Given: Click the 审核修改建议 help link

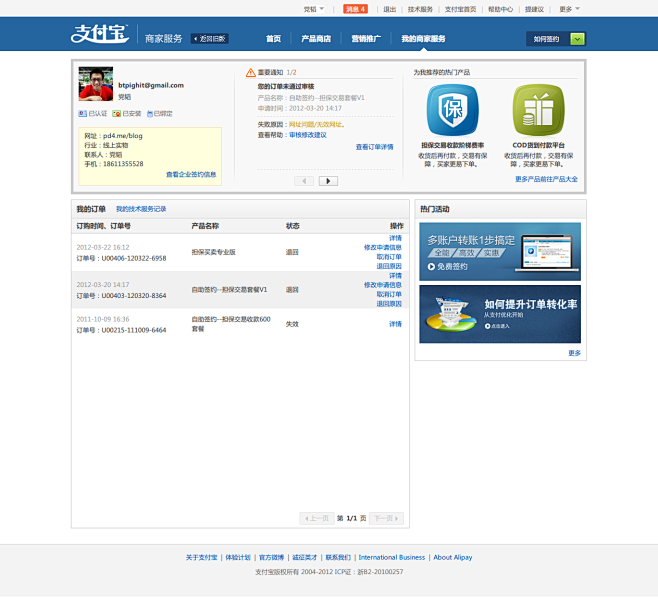Looking at the screenshot, I should click(308, 135).
